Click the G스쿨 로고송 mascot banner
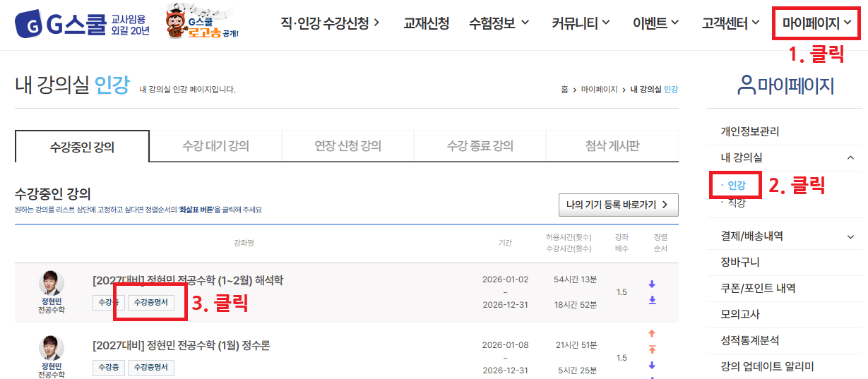Image resolution: width=868 pixels, height=379 pixels. (x=202, y=25)
